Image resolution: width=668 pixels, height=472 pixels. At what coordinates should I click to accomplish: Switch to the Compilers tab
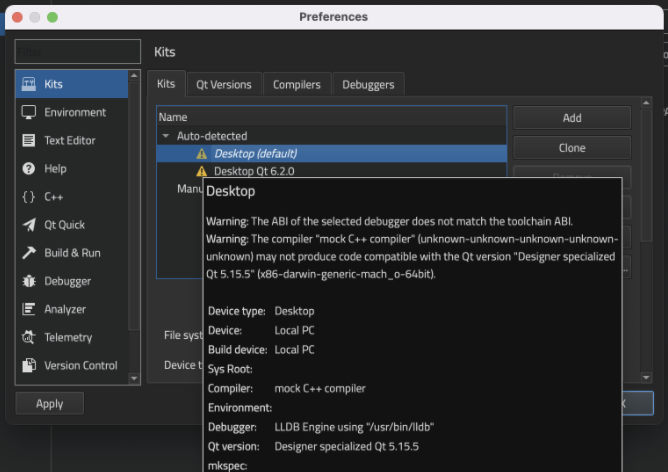point(297,85)
